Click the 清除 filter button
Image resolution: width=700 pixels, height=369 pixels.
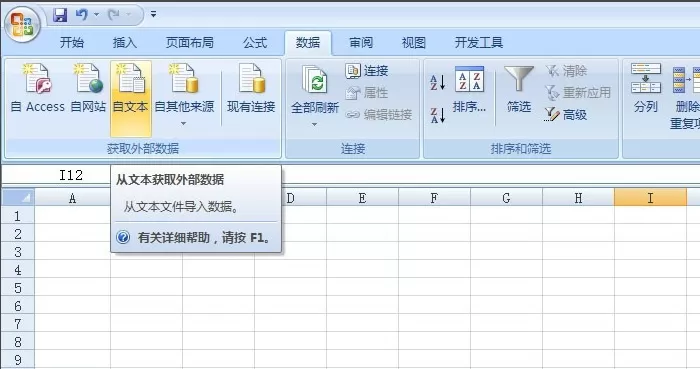tap(566, 70)
